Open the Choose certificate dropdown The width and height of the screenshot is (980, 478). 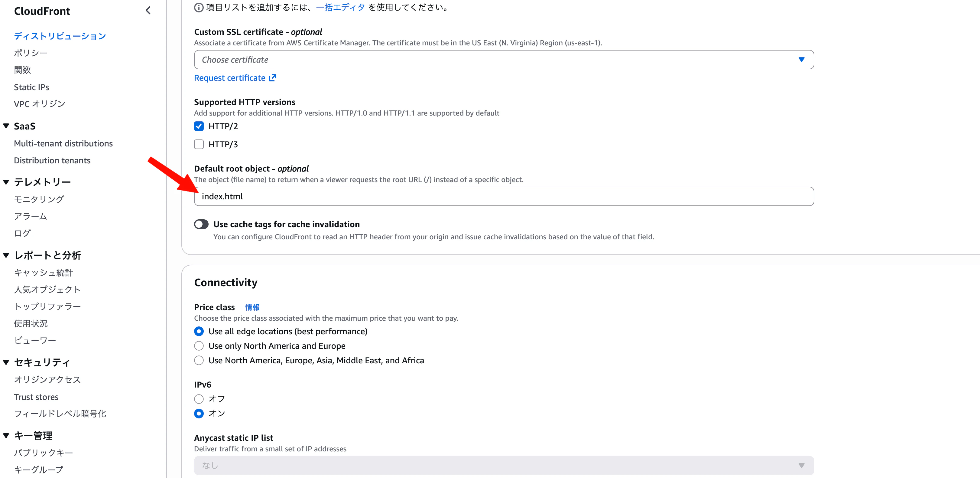[x=504, y=60]
